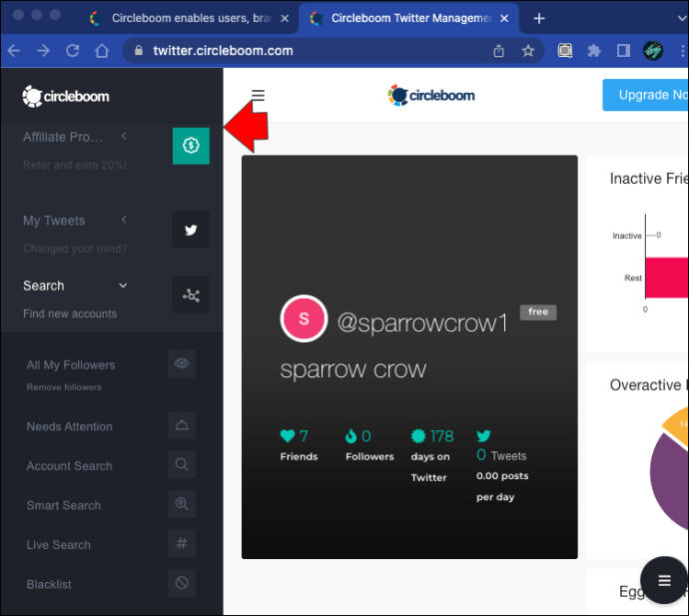This screenshot has height=616, width=689.
Task: Open Needs Attention menu item
Action: coord(70,426)
